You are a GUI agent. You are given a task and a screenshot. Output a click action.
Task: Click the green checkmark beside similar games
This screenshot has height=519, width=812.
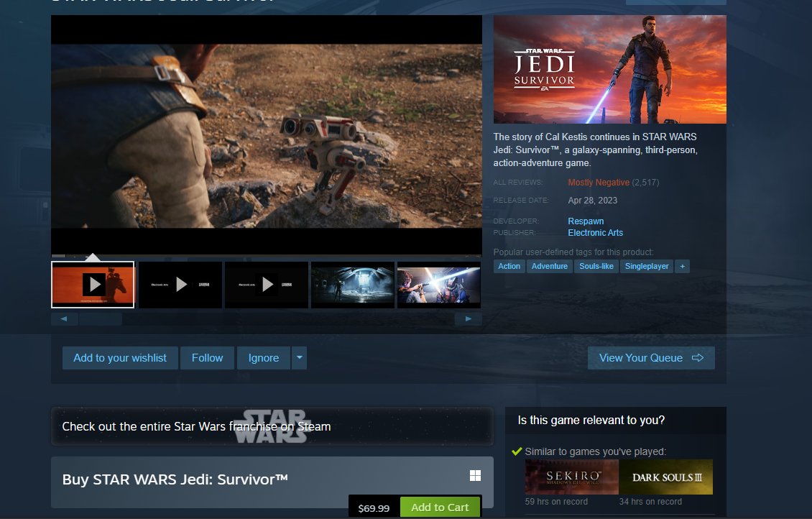coord(517,451)
